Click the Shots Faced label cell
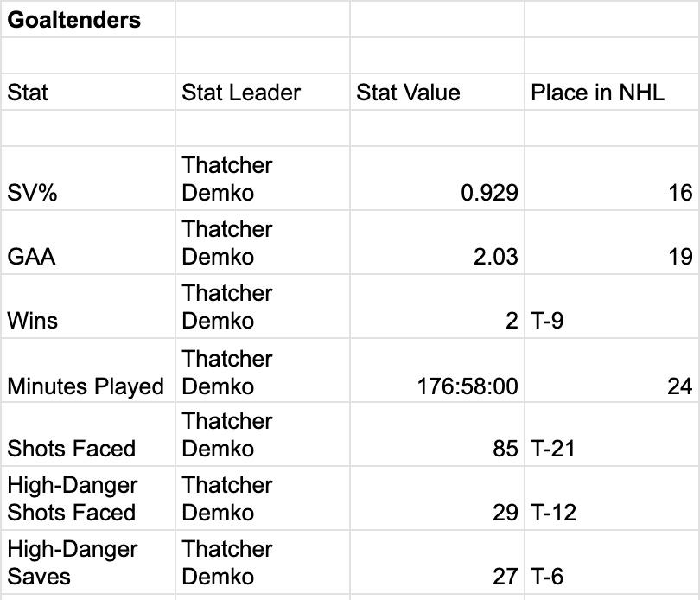The width and height of the screenshot is (700, 600). tap(72, 449)
